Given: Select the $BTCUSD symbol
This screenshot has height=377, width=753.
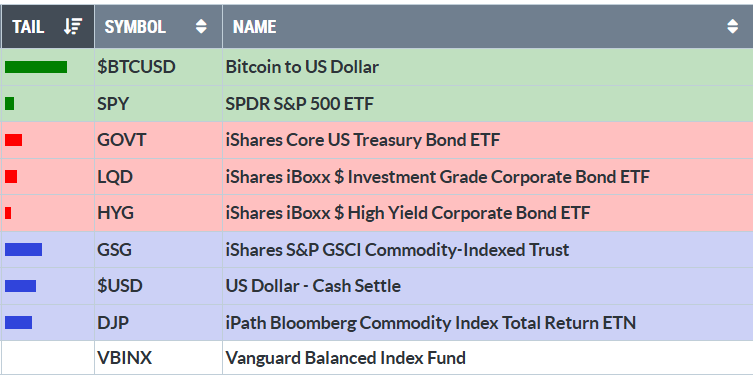Looking at the screenshot, I should pos(136,67).
